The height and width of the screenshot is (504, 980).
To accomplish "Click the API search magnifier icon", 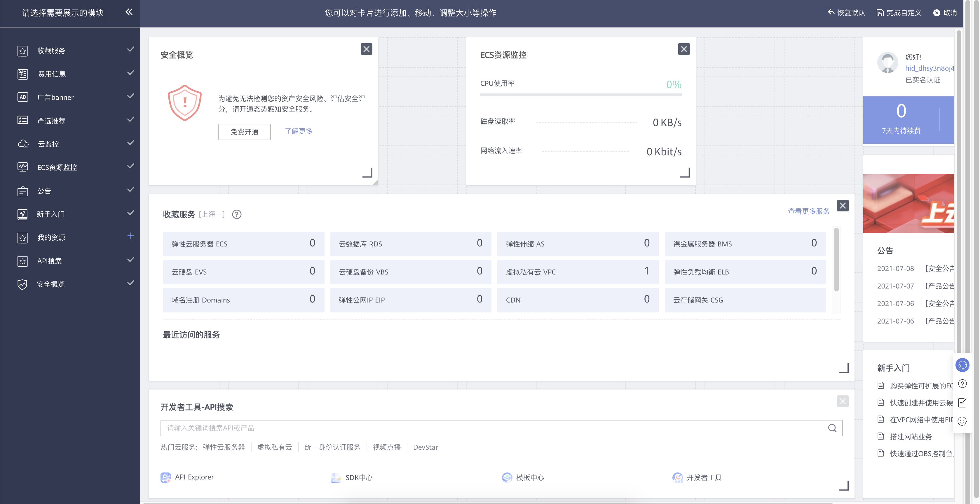I will (832, 428).
